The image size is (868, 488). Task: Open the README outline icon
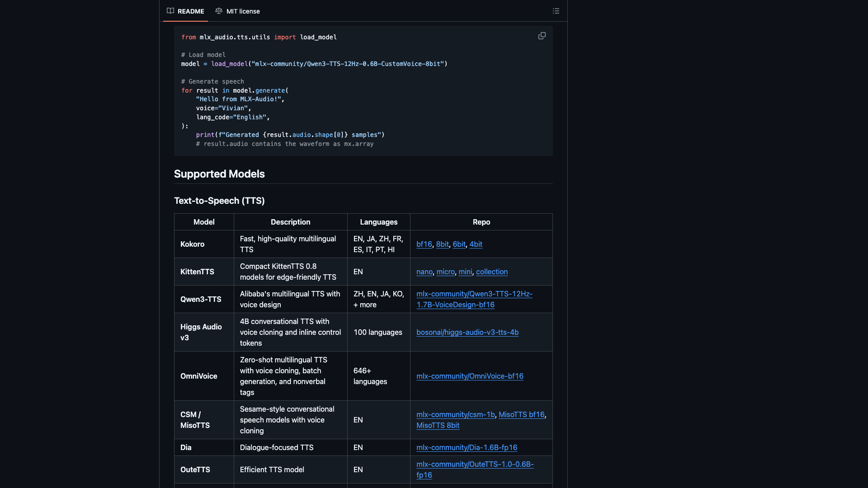[x=556, y=11]
